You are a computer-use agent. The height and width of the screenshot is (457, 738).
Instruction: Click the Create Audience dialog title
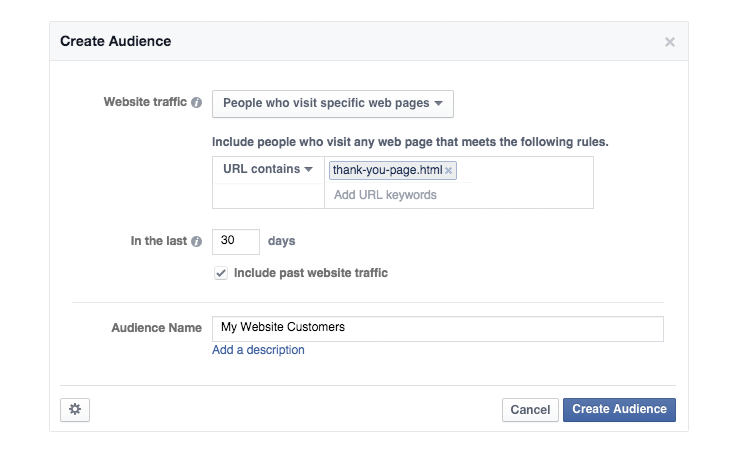(x=115, y=41)
